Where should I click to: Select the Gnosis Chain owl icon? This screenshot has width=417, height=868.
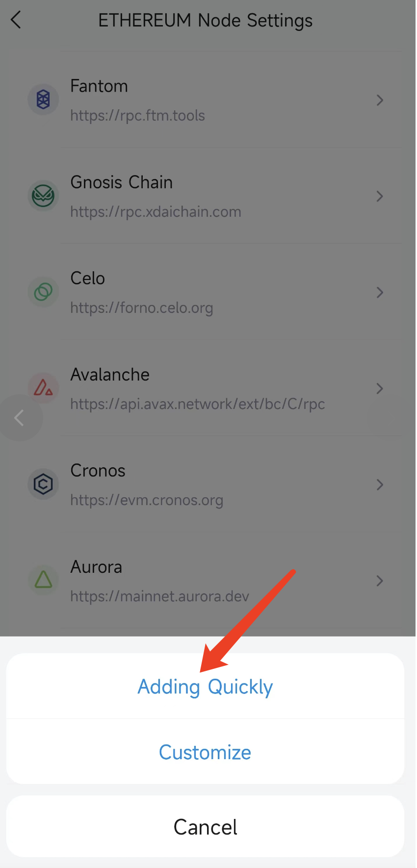(43, 196)
